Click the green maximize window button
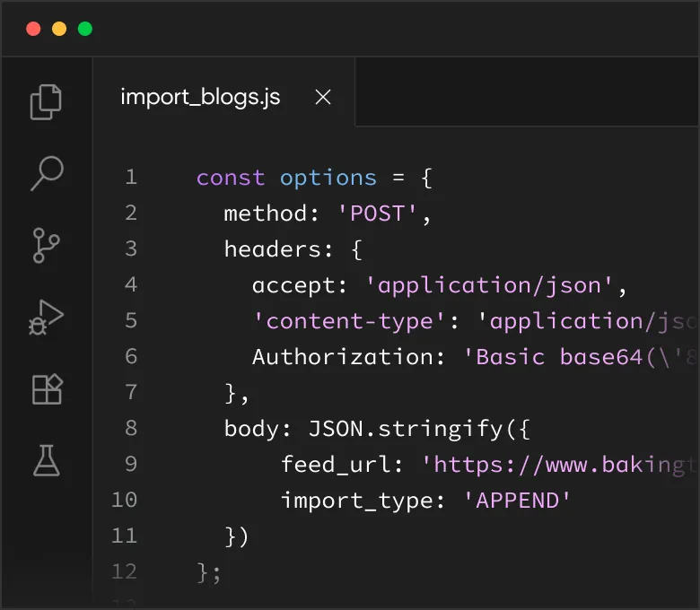Screen dimensions: 700x610 [x=85, y=29]
